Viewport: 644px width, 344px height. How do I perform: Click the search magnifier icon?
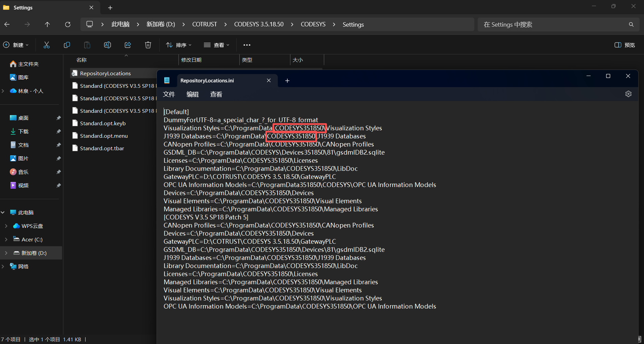pos(631,24)
